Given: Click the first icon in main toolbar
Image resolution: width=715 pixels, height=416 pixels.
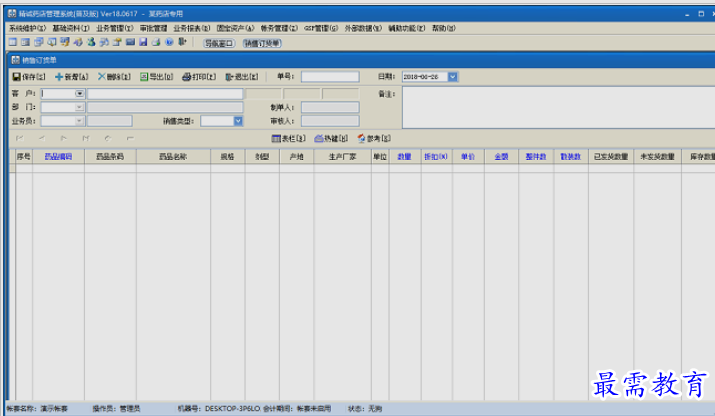Looking at the screenshot, I should (13, 42).
